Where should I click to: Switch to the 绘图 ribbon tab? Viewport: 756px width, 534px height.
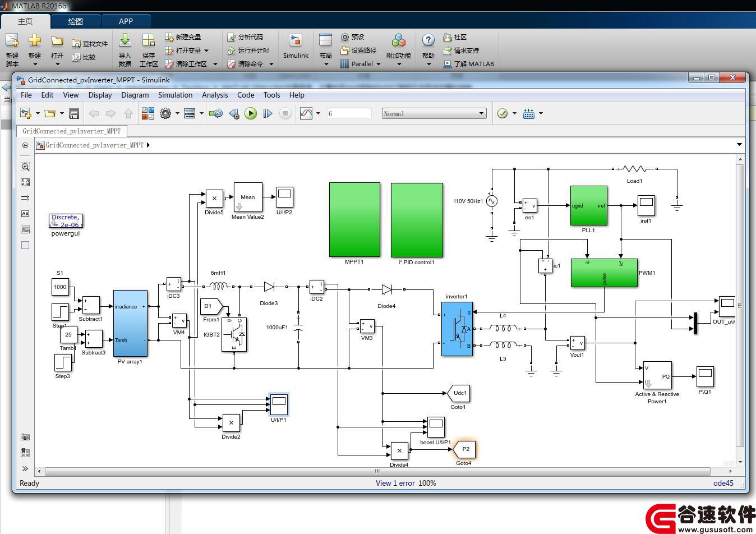(x=76, y=21)
